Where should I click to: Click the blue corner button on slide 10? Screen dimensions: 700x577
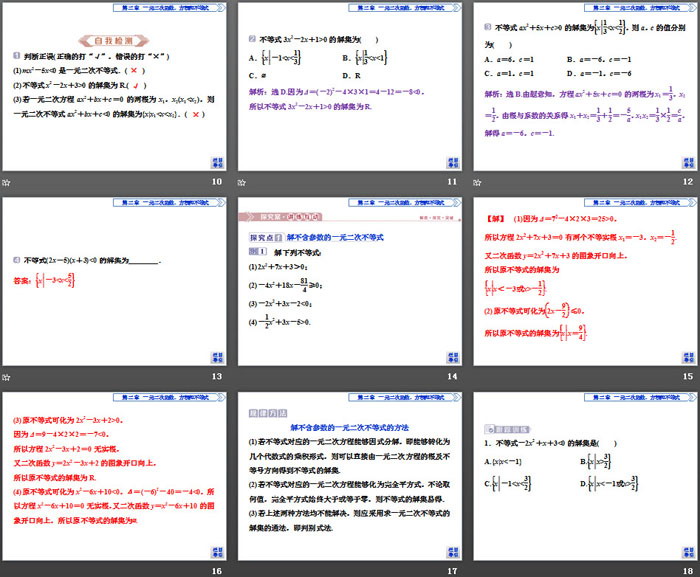click(x=218, y=163)
